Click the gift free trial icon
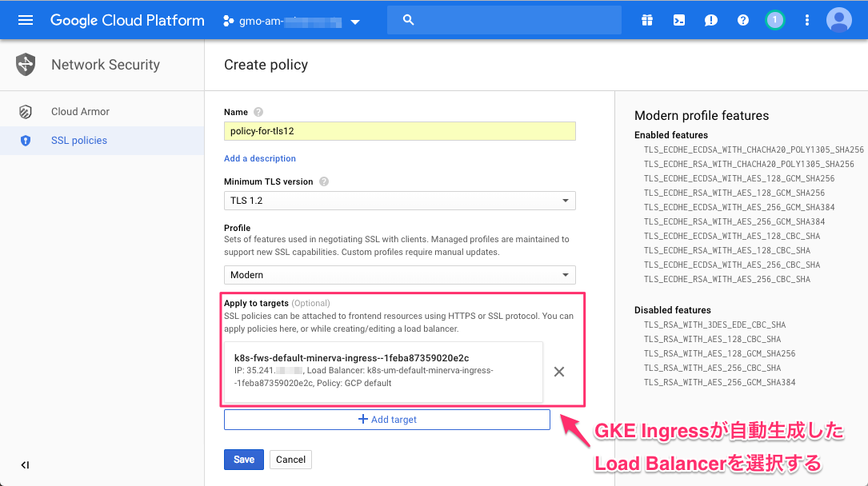This screenshot has height=486, width=868. [x=646, y=20]
